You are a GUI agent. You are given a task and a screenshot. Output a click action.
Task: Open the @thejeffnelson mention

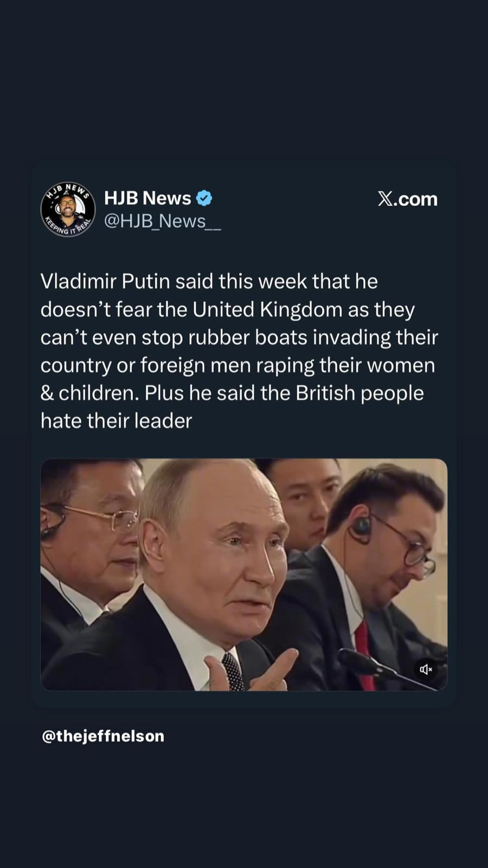pos(103,736)
